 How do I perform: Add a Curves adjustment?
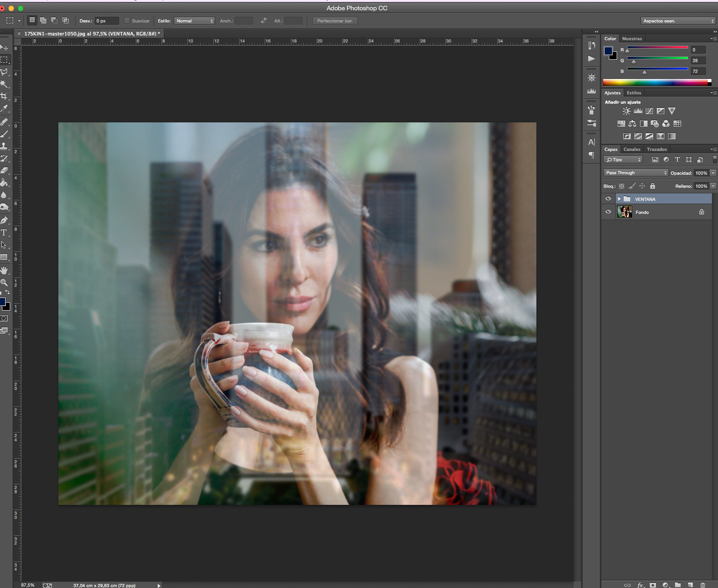click(x=649, y=111)
